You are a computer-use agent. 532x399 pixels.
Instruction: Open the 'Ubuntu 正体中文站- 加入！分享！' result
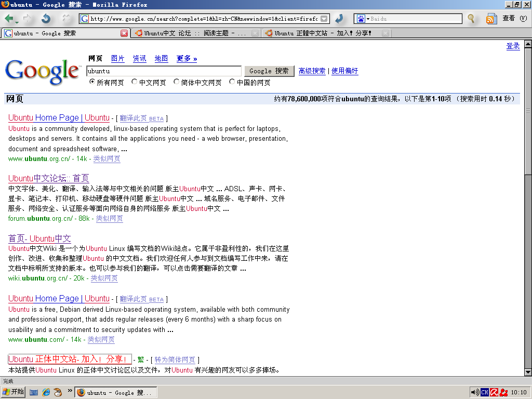tap(70, 360)
